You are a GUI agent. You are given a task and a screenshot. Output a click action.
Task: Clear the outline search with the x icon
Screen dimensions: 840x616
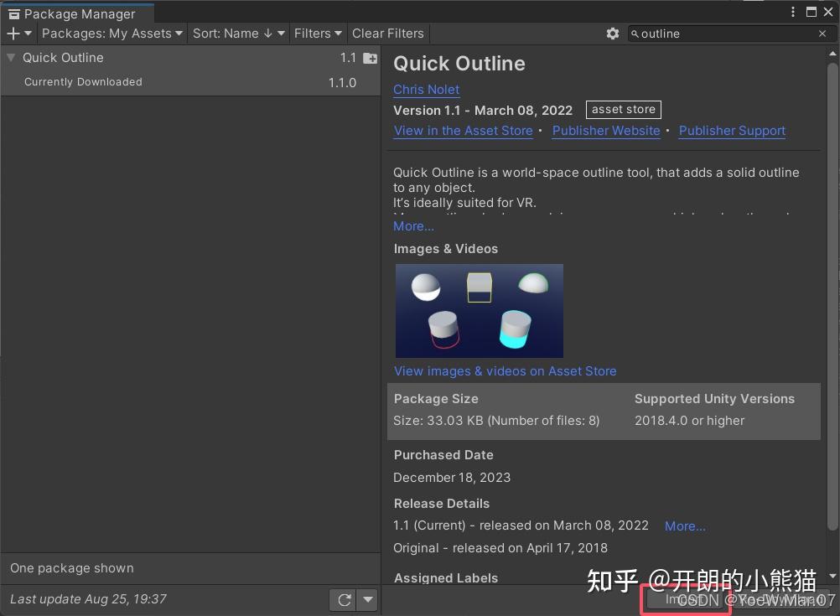click(821, 34)
